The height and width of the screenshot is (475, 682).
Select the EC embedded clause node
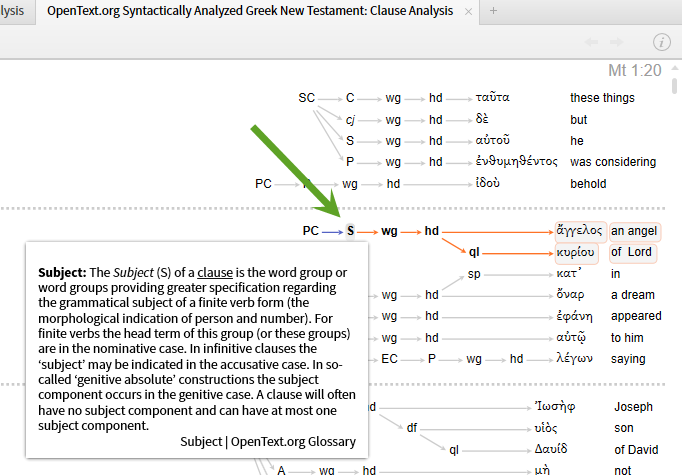(x=389, y=359)
